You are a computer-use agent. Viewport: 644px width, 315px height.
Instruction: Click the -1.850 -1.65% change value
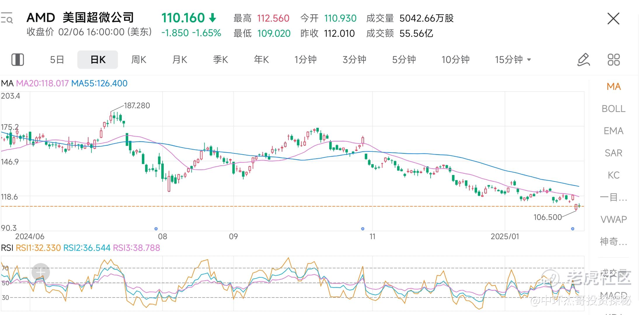pyautogui.click(x=191, y=33)
